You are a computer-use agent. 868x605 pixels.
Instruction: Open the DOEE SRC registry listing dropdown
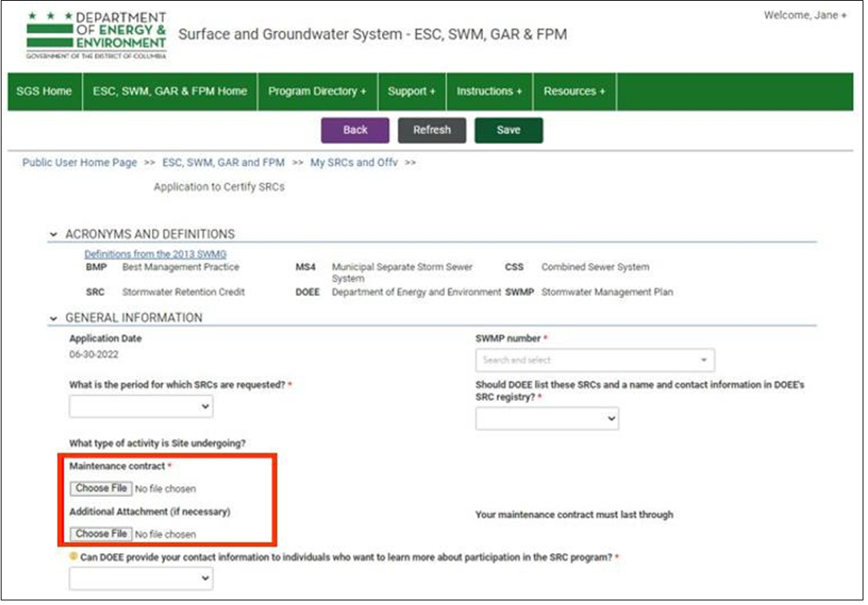[x=547, y=419]
